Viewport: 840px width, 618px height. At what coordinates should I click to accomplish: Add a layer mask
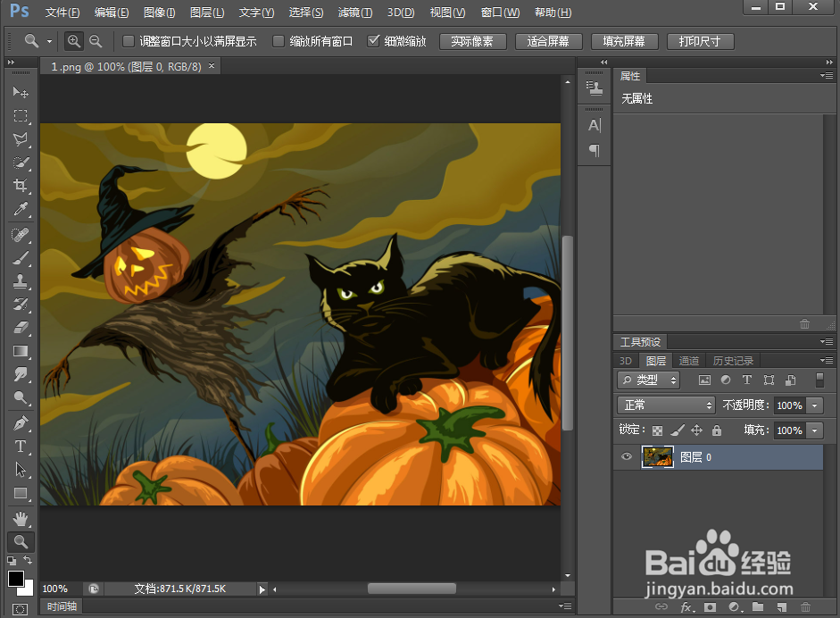(x=711, y=607)
